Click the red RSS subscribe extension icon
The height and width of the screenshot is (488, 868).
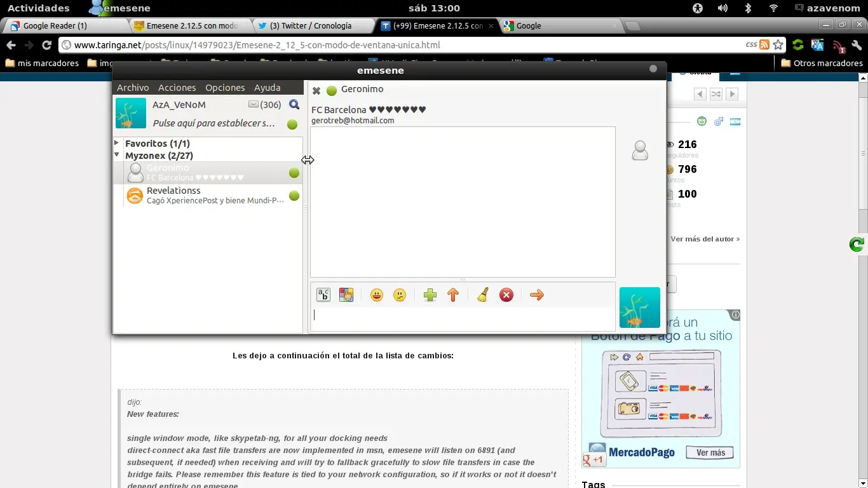pos(837,46)
